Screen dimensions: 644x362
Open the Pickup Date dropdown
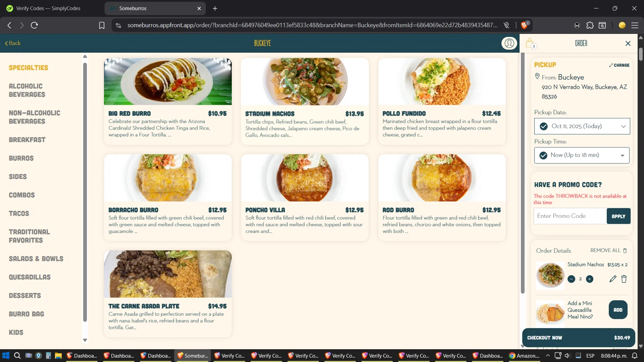tap(582, 126)
